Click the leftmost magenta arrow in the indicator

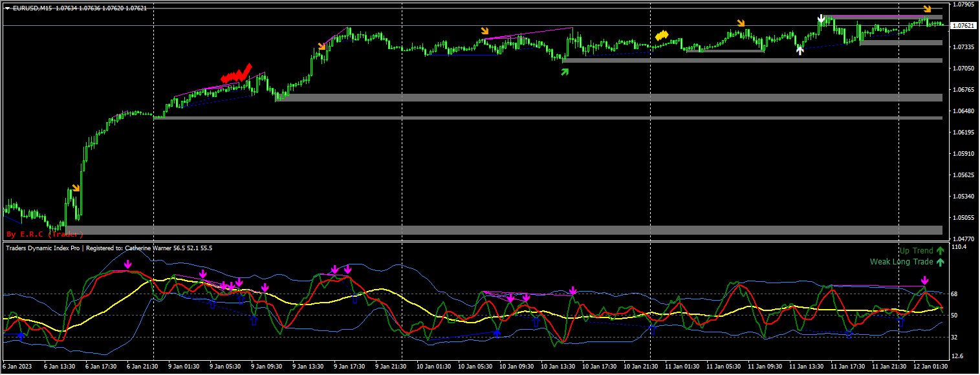pos(128,264)
